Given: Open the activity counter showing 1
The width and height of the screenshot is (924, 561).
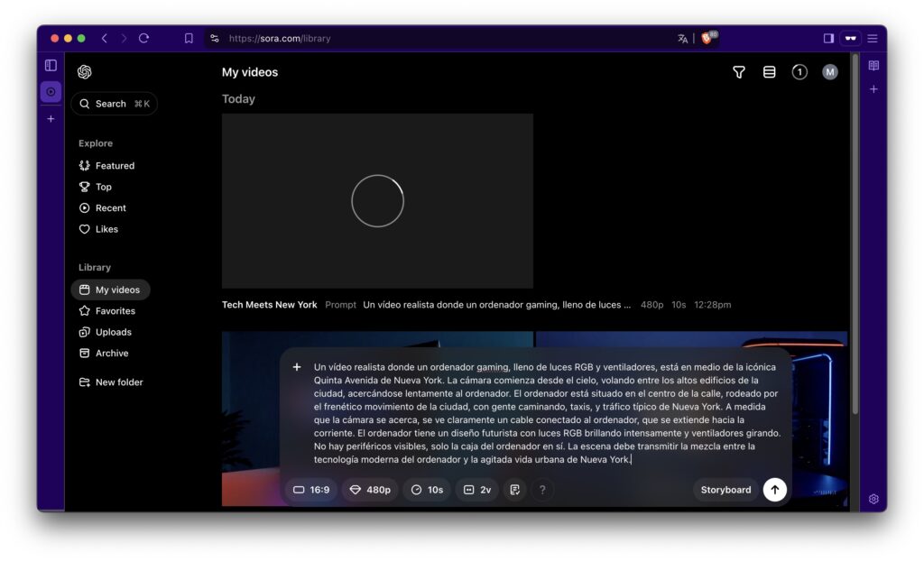Looking at the screenshot, I should [x=799, y=72].
